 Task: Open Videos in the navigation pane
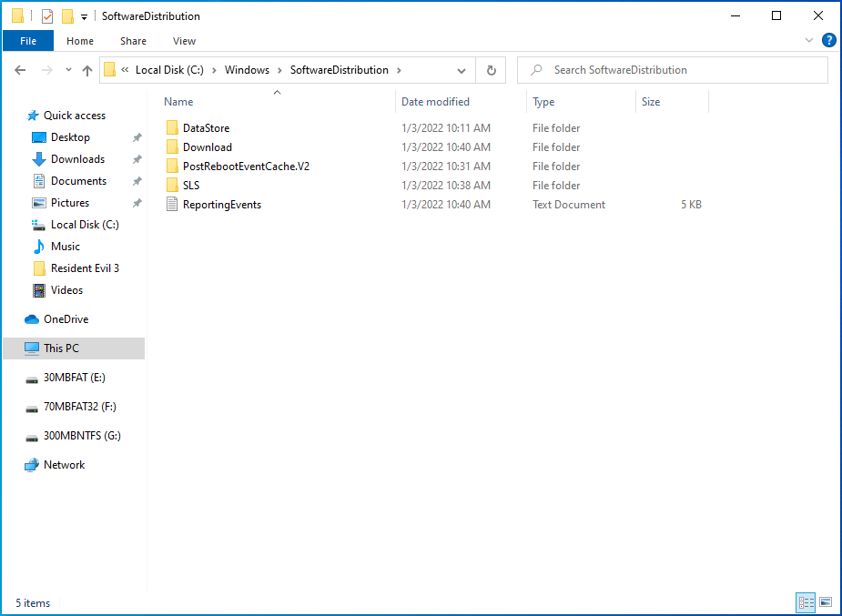pyautogui.click(x=66, y=290)
